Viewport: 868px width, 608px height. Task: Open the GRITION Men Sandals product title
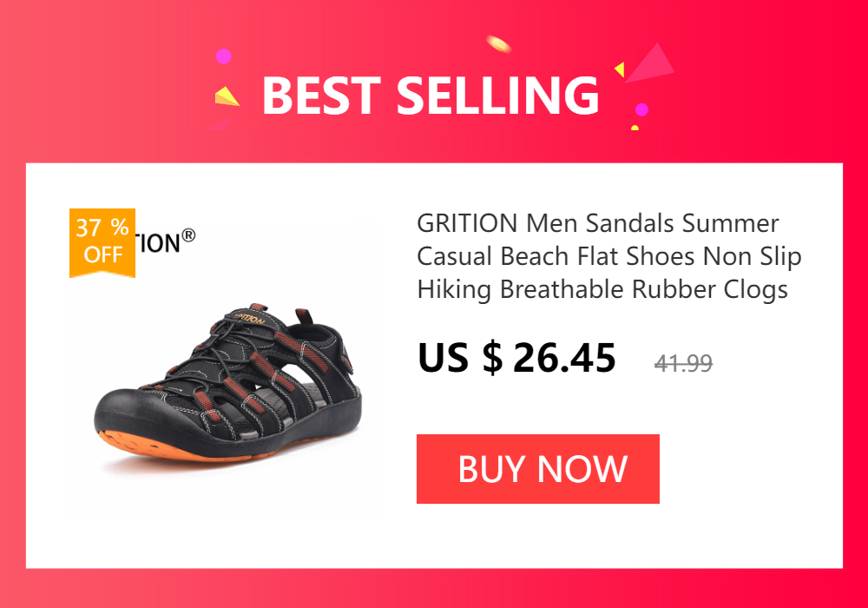[609, 256]
